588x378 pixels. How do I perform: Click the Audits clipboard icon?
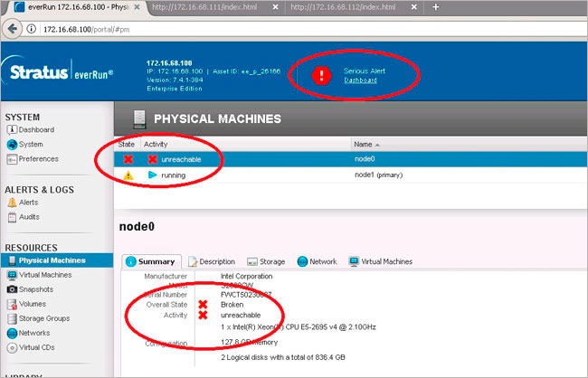click(12, 217)
